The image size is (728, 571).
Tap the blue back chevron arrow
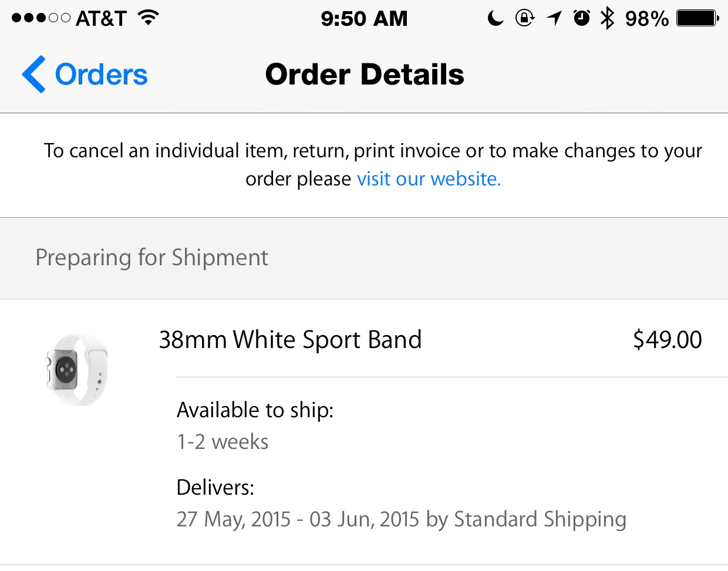coord(33,75)
